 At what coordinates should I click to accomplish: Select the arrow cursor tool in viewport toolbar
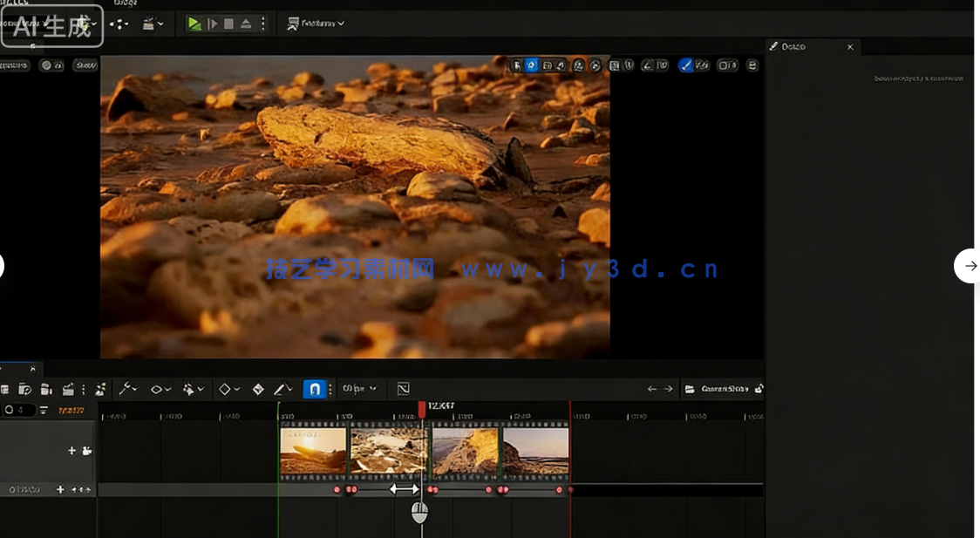coord(516,65)
